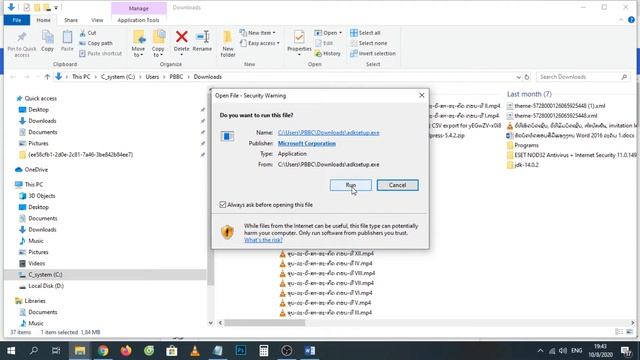Open the File tab in Explorer

tap(17, 20)
